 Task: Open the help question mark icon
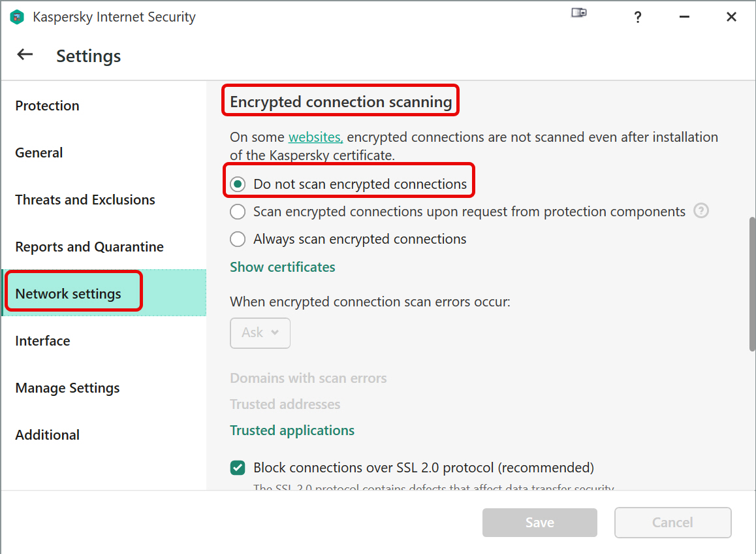[637, 18]
